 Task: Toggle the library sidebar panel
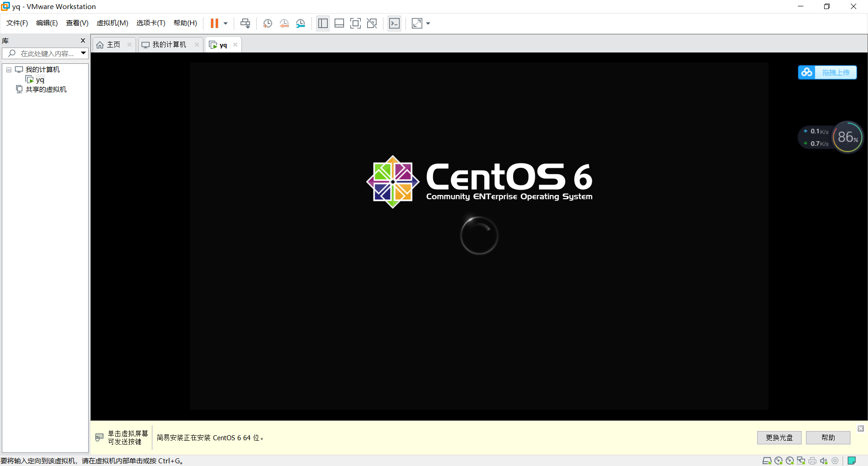323,24
